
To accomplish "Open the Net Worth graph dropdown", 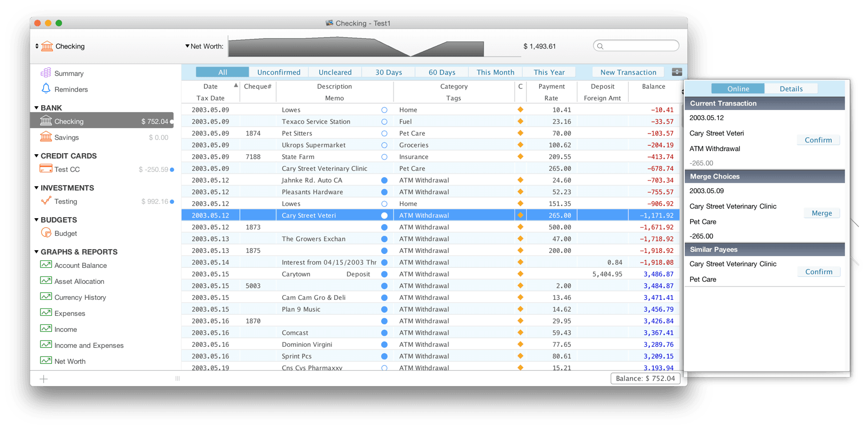I will click(x=187, y=46).
